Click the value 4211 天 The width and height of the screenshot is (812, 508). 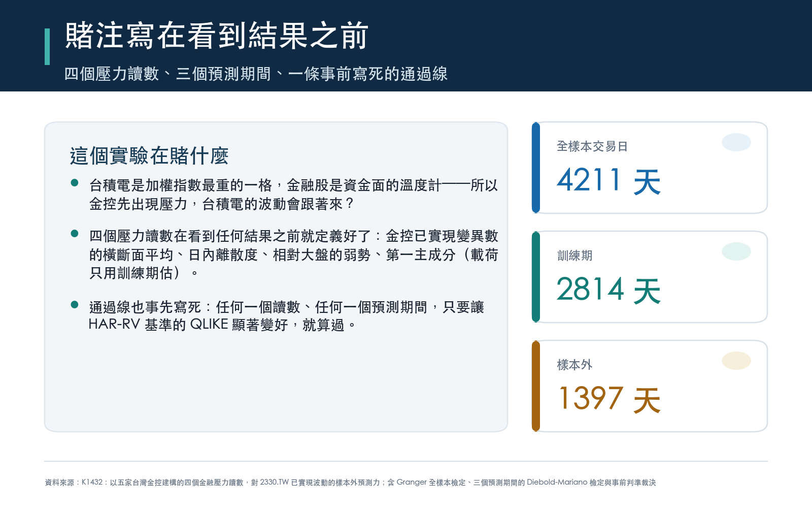coord(608,181)
